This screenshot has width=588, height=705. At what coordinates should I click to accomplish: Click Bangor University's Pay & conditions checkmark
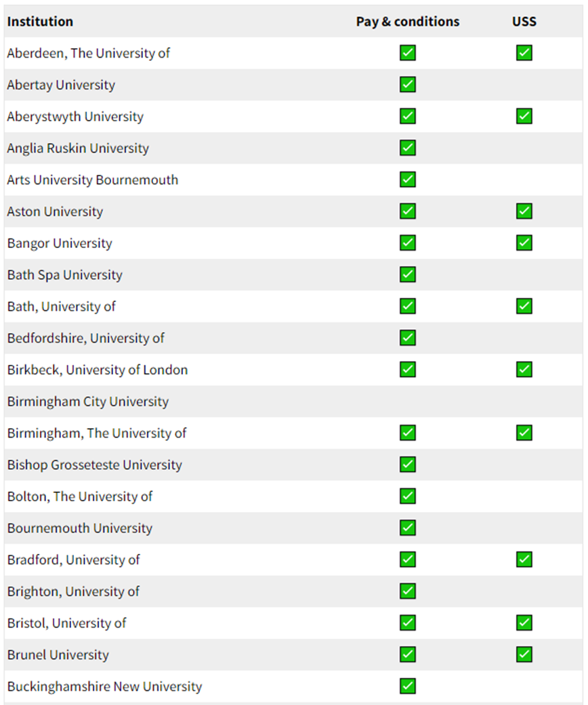[x=408, y=243]
